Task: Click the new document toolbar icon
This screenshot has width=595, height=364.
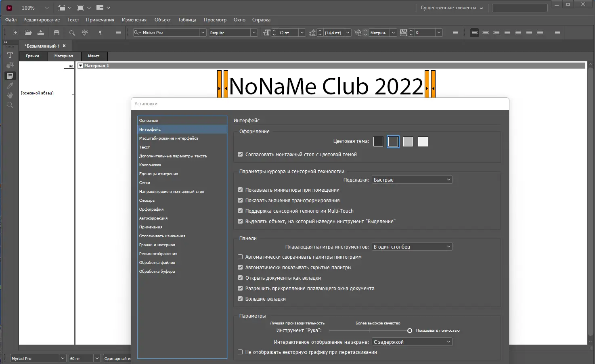Action: tap(15, 32)
